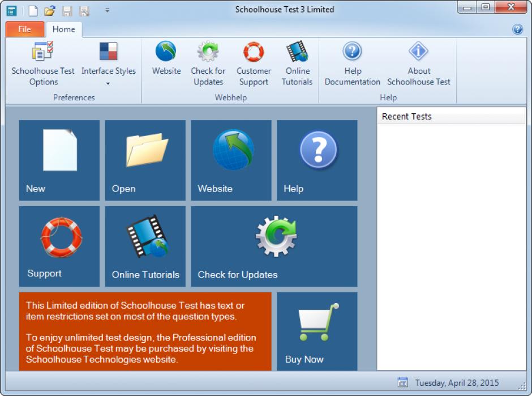Click the Online Tutorials tile
Screen dimensions: 532x396
point(145,246)
